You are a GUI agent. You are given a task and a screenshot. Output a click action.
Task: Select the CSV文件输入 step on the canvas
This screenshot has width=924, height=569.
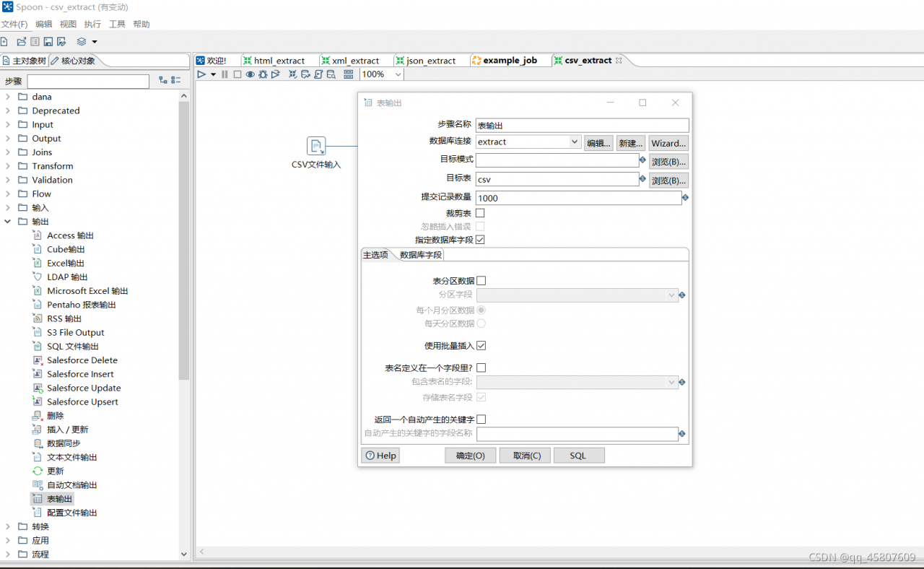click(x=316, y=146)
